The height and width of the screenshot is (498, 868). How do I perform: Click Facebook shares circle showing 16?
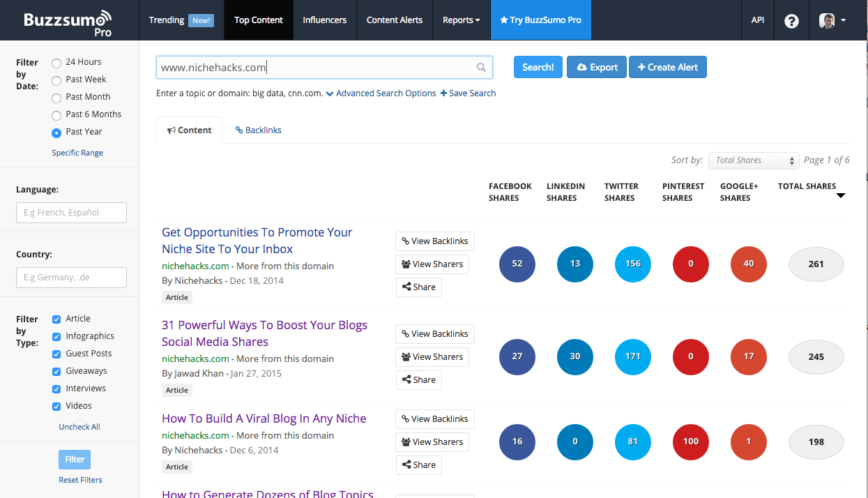(x=517, y=442)
